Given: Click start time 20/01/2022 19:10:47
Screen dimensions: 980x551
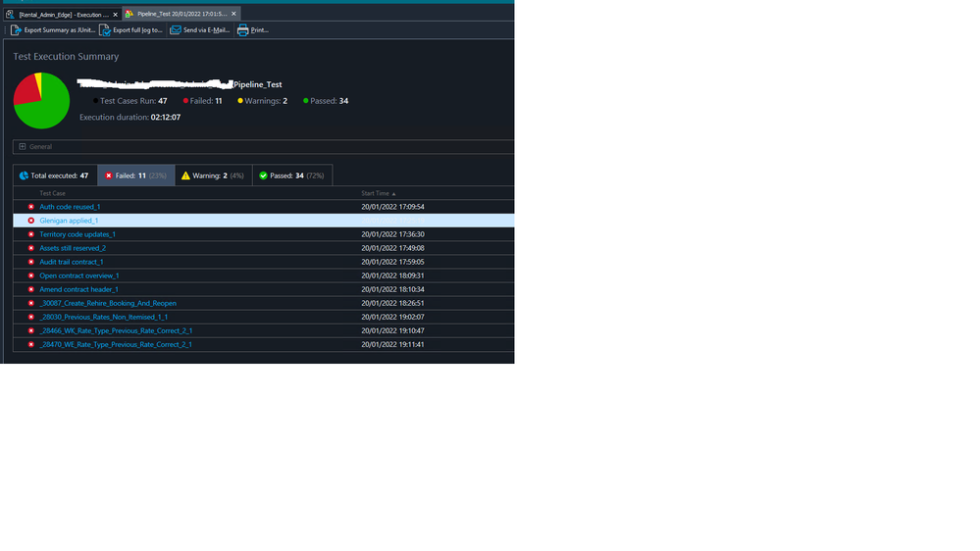Looking at the screenshot, I should [392, 330].
